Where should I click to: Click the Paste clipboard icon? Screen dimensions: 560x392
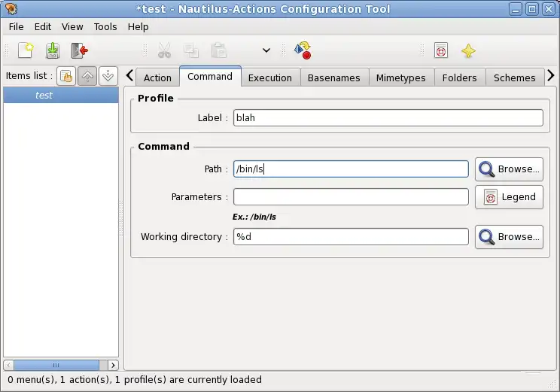218,50
